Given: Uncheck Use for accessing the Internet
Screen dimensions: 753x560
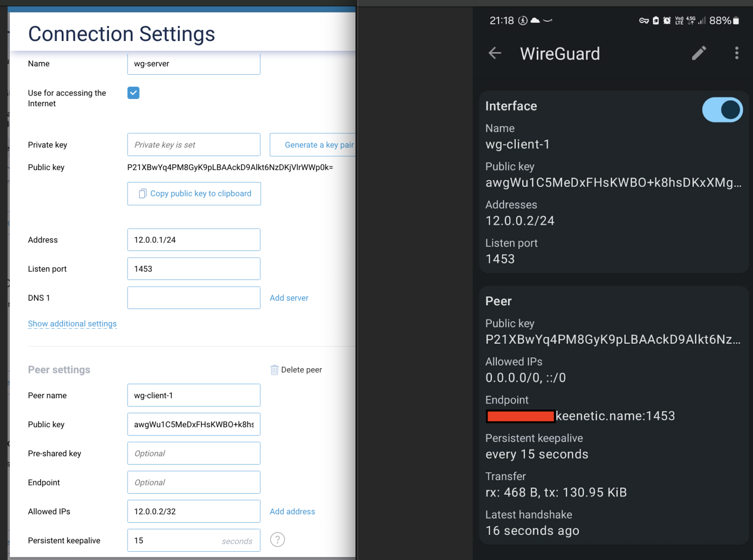Looking at the screenshot, I should (x=133, y=93).
